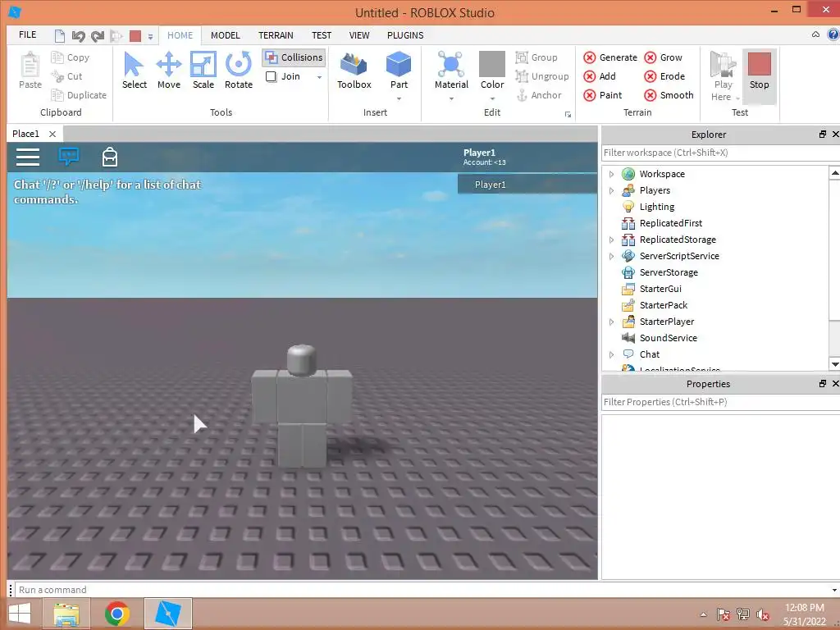Click the new file icon in quick access bar

tap(59, 36)
